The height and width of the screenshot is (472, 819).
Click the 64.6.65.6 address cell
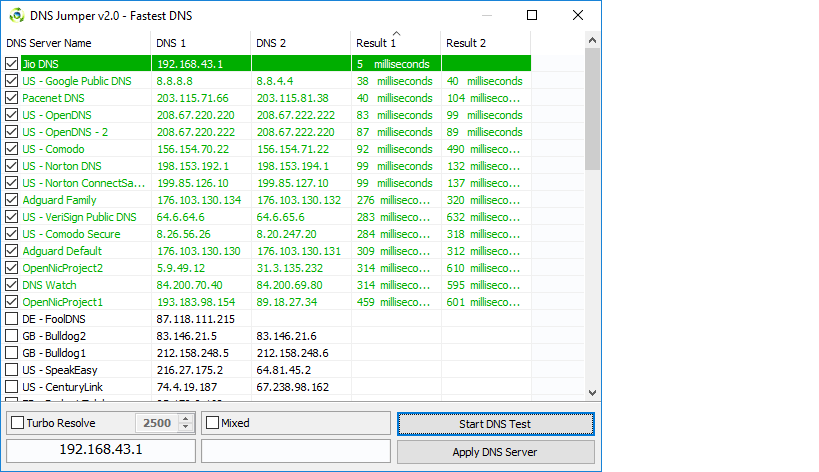[x=280, y=217]
